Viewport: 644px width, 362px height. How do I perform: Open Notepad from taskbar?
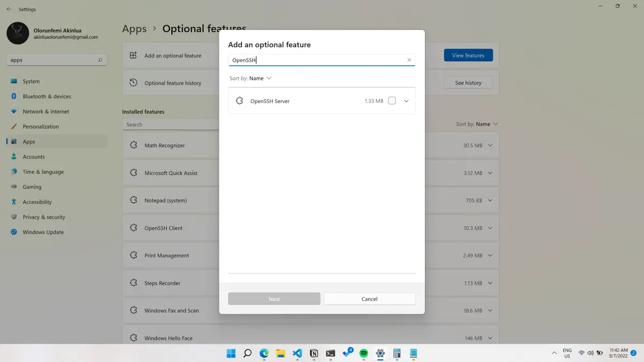414,353
